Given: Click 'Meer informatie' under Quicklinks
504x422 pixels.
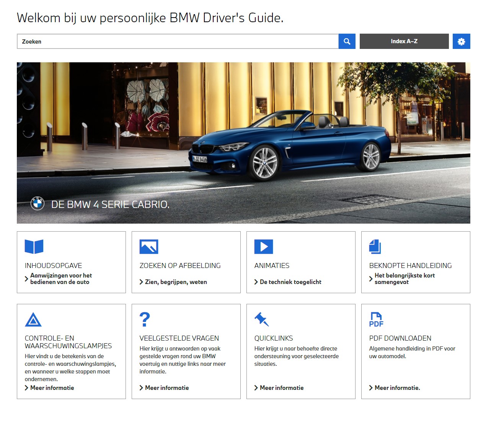Looking at the screenshot, I should point(282,388).
